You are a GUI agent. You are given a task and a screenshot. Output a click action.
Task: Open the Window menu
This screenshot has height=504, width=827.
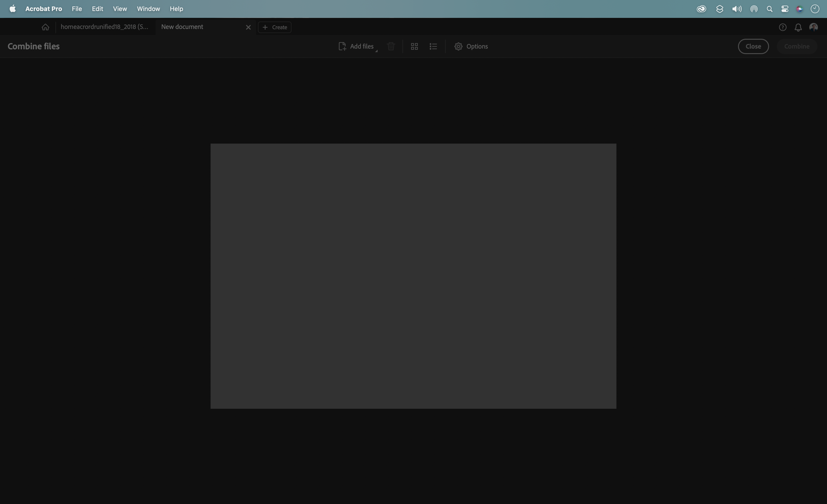(x=148, y=9)
